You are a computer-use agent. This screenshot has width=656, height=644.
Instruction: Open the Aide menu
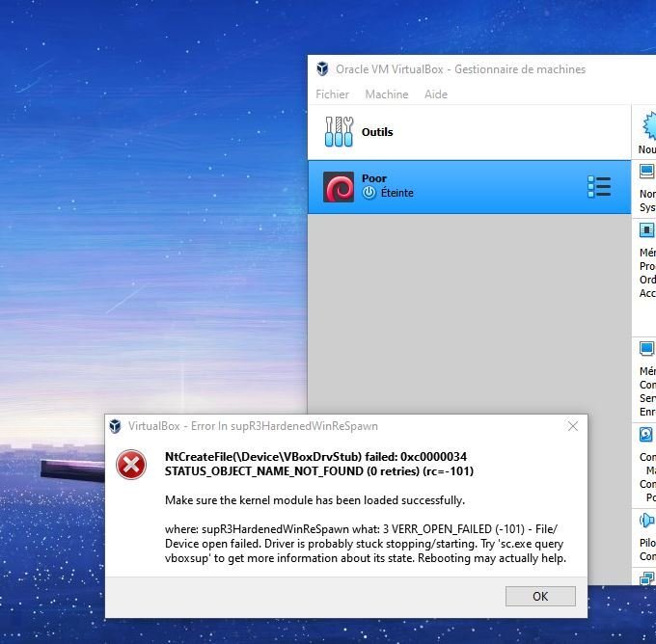436,94
